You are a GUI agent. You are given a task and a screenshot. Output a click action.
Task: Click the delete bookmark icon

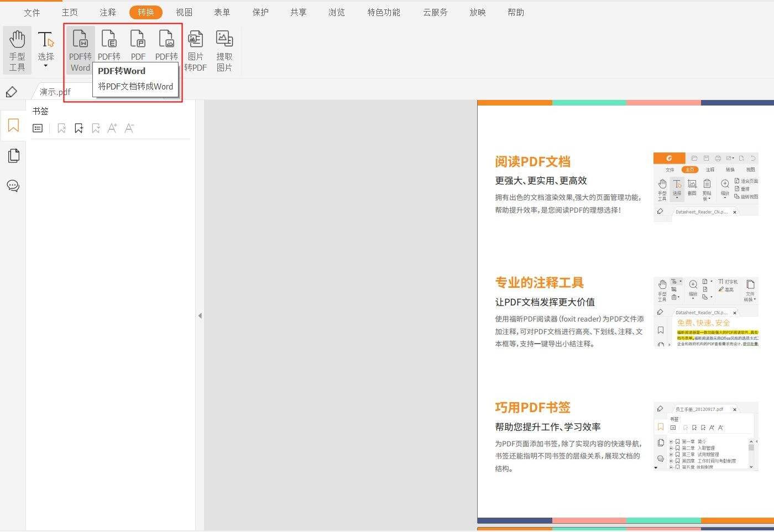point(61,128)
